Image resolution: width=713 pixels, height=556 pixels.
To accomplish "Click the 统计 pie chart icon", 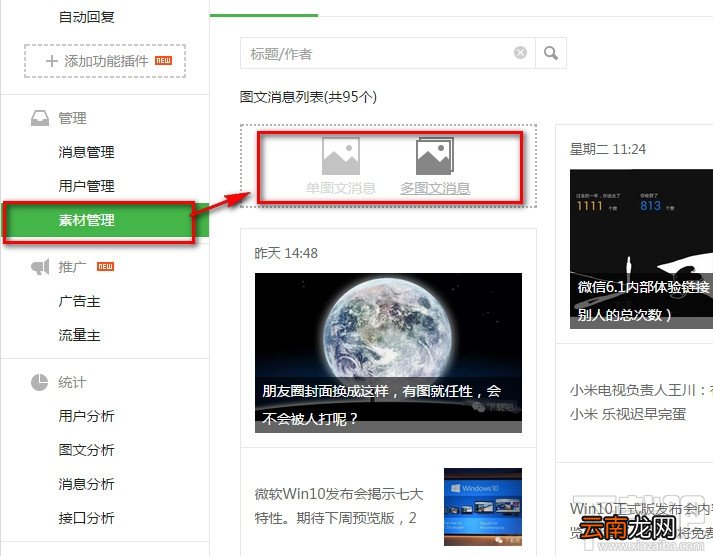I will click(40, 382).
